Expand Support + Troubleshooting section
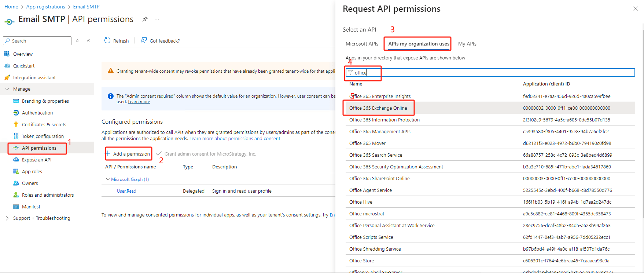644x273 pixels. click(7, 218)
